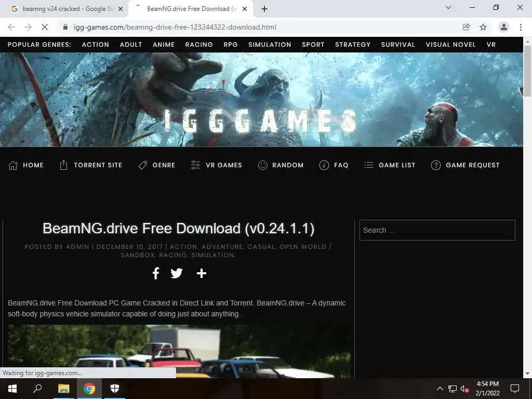Click the ADVENTURE category link

click(222, 247)
